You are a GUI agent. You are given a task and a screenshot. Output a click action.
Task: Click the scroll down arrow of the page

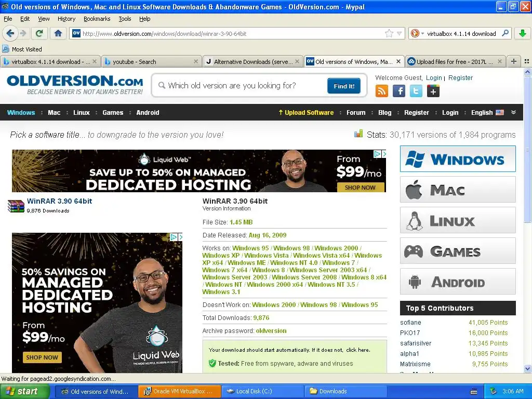(527, 369)
